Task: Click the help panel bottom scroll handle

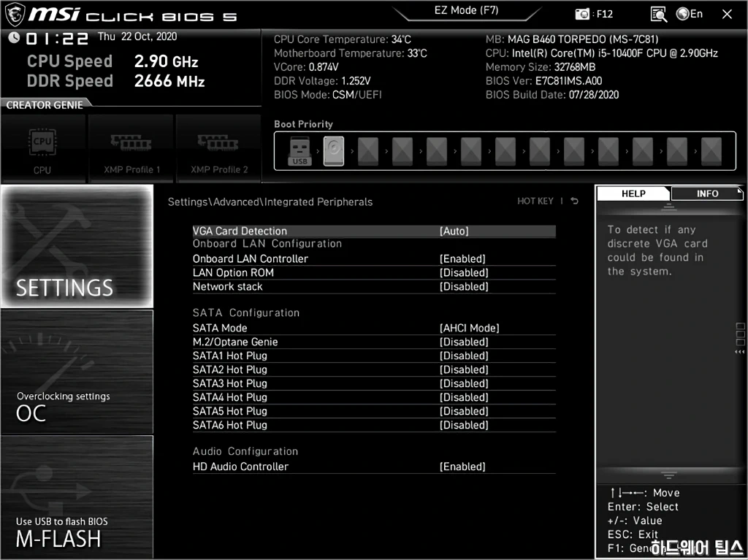Action: [669, 475]
